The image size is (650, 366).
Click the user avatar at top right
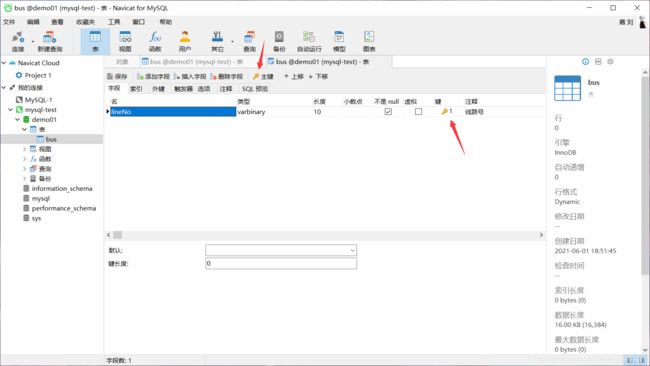(643, 22)
